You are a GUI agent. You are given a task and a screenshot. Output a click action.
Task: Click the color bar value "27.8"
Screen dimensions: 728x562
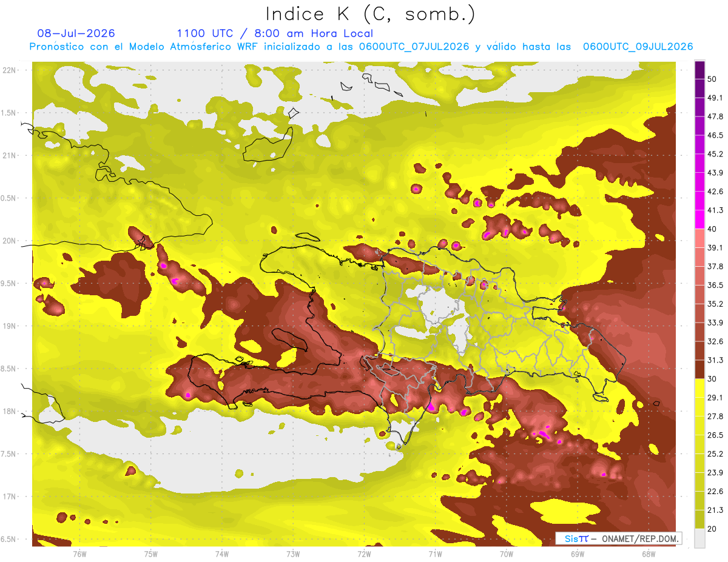click(716, 416)
